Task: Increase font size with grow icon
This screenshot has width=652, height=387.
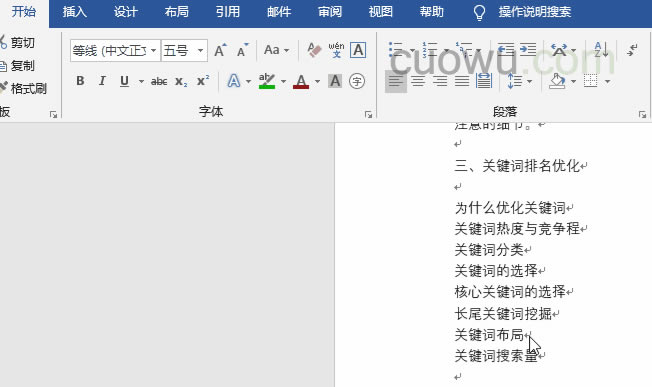Action: 220,50
